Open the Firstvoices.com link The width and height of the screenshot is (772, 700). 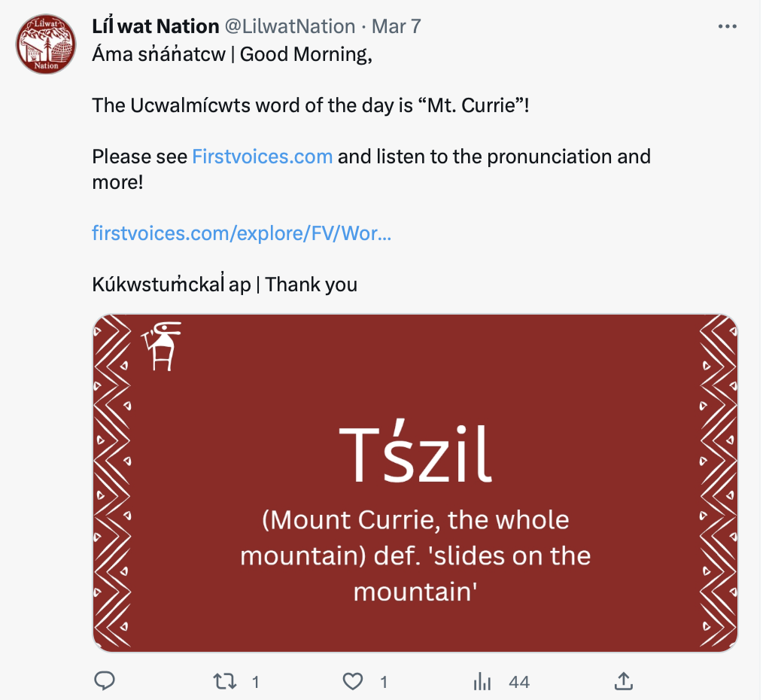click(x=262, y=157)
